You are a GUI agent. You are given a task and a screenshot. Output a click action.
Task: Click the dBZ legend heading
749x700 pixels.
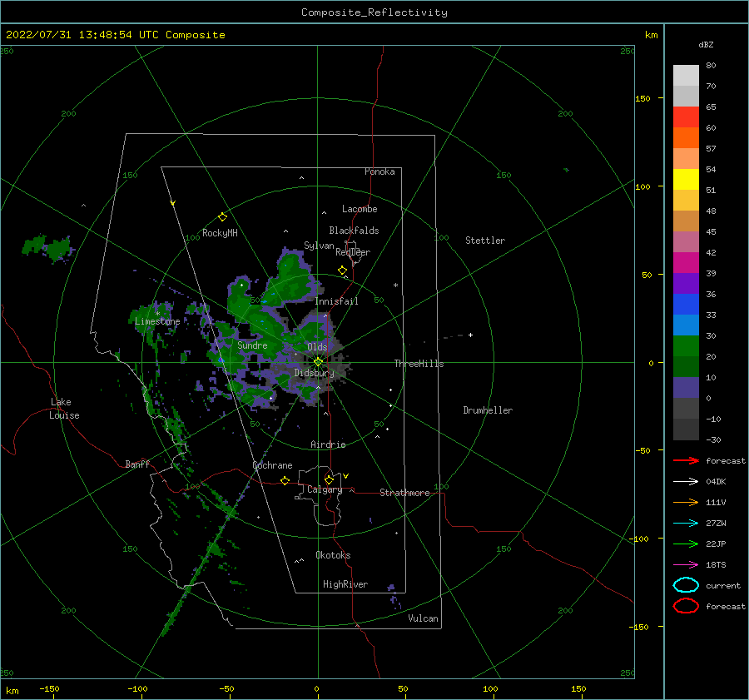pos(706,45)
